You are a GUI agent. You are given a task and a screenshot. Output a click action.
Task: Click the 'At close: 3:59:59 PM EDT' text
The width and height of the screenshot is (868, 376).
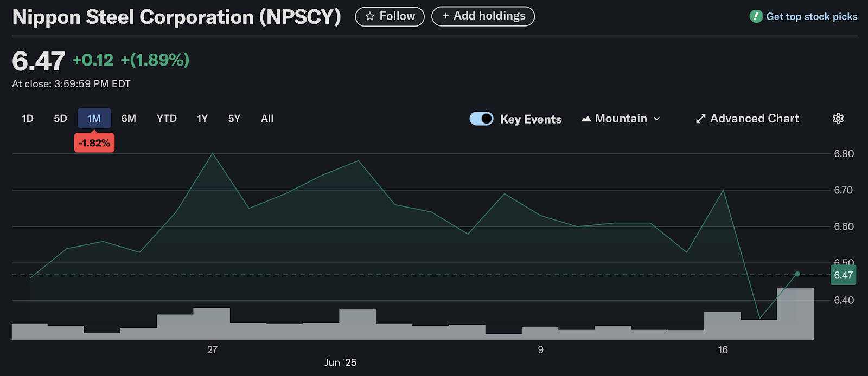pyautogui.click(x=71, y=84)
